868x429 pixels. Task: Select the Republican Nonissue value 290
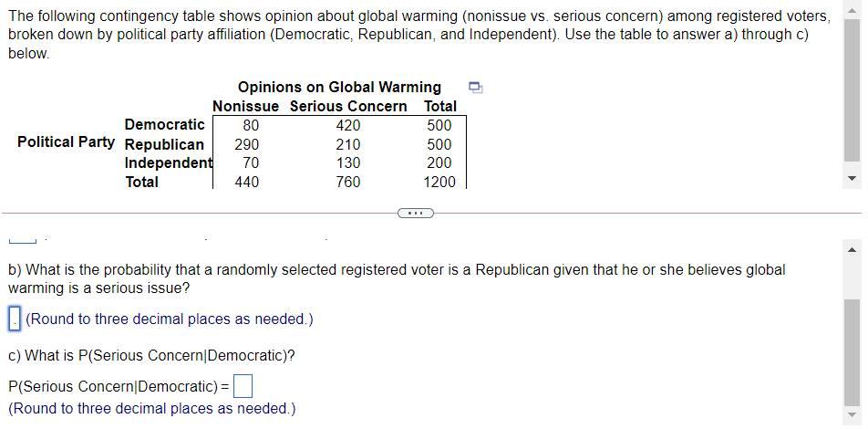tap(246, 144)
